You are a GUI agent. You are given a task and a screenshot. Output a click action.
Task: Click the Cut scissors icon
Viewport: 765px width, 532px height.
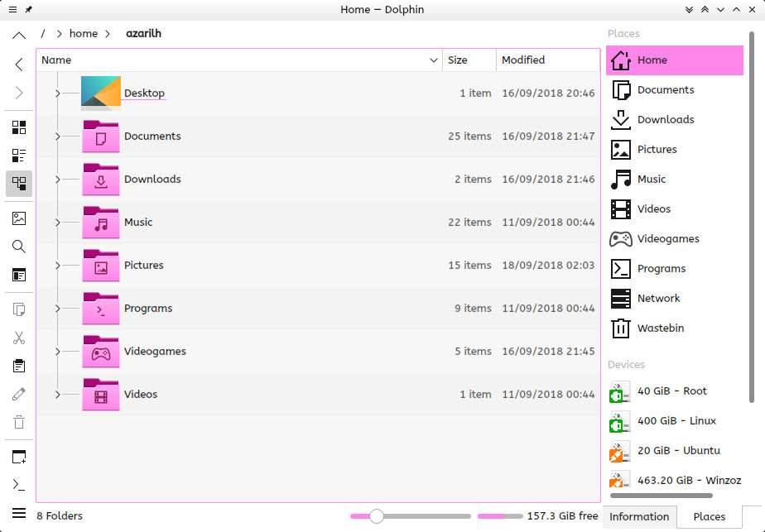(19, 338)
